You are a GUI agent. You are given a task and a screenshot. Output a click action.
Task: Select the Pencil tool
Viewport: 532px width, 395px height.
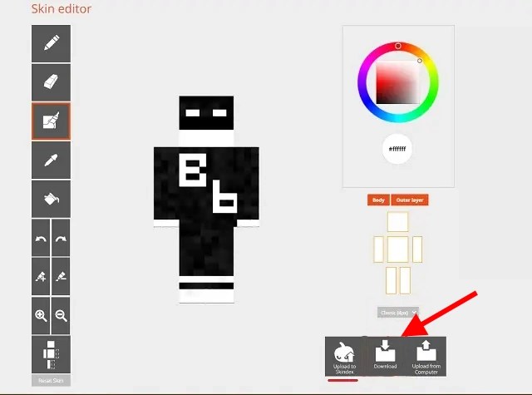(x=52, y=43)
